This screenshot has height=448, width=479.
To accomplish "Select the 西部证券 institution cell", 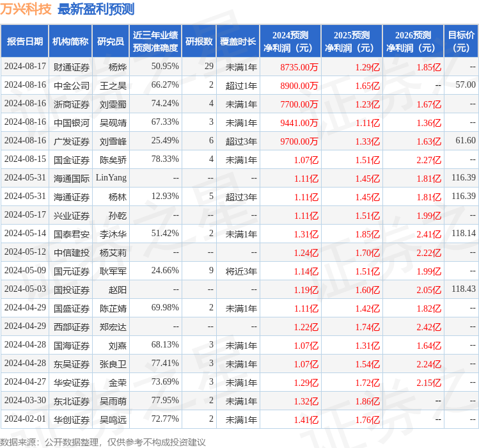I will tap(72, 327).
